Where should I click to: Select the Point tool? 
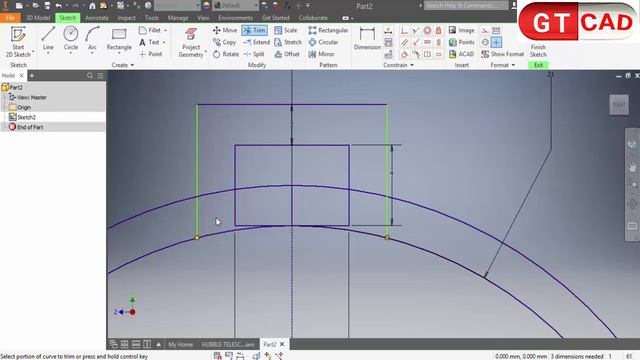(151, 54)
